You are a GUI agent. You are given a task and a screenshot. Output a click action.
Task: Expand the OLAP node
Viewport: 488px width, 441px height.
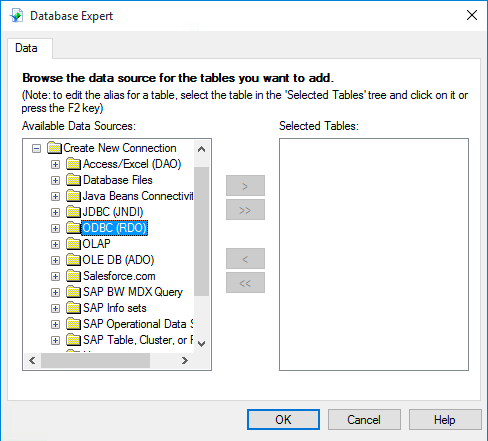[x=55, y=244]
